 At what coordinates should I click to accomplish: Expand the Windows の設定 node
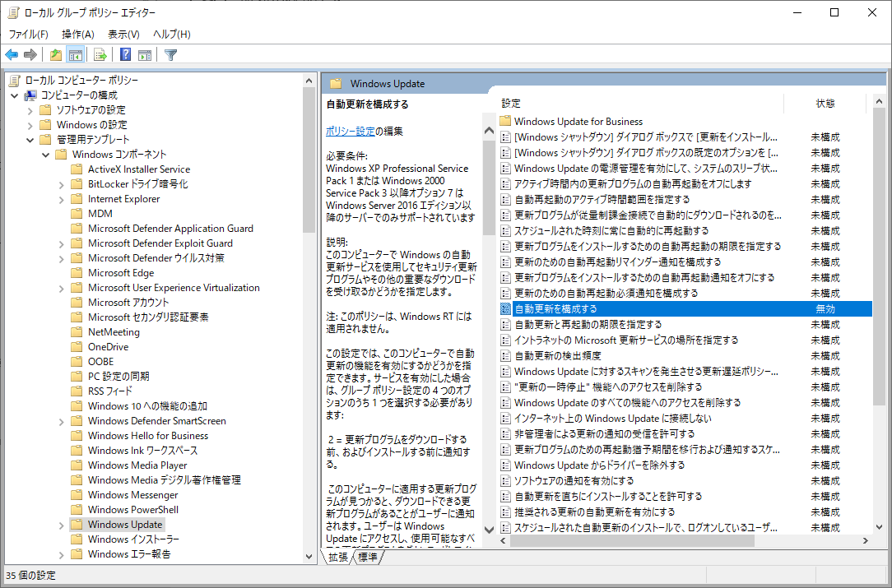coord(30,125)
